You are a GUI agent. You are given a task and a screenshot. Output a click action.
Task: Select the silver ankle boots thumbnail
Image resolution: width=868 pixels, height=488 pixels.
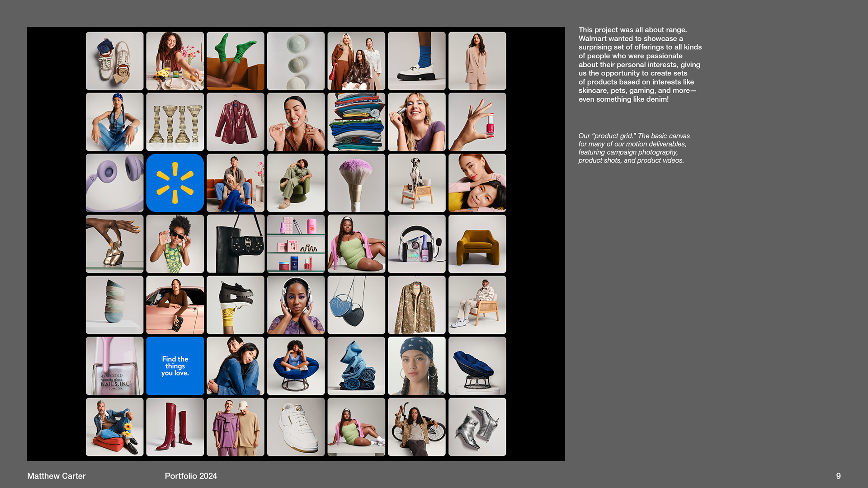coord(477,427)
